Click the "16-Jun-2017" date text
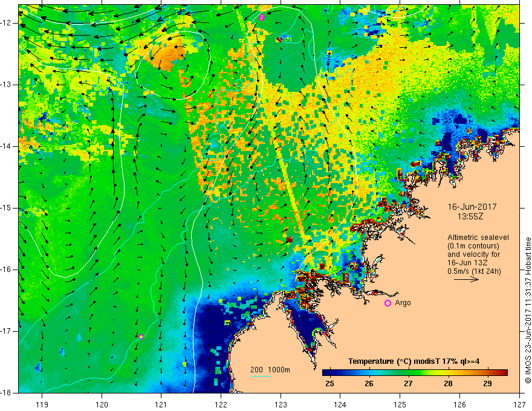Viewport: 532px width, 411px height. coord(472,207)
